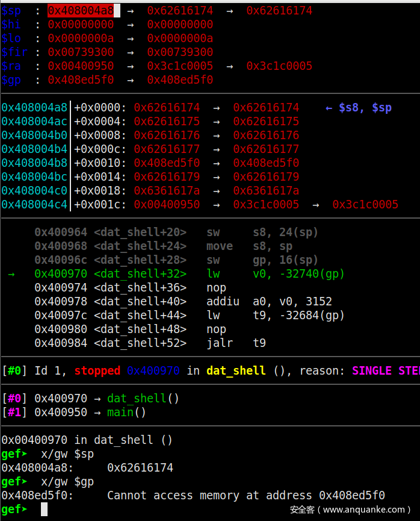Click stack address 0x408004c0
This screenshot has height=521, width=420.
(x=34, y=191)
